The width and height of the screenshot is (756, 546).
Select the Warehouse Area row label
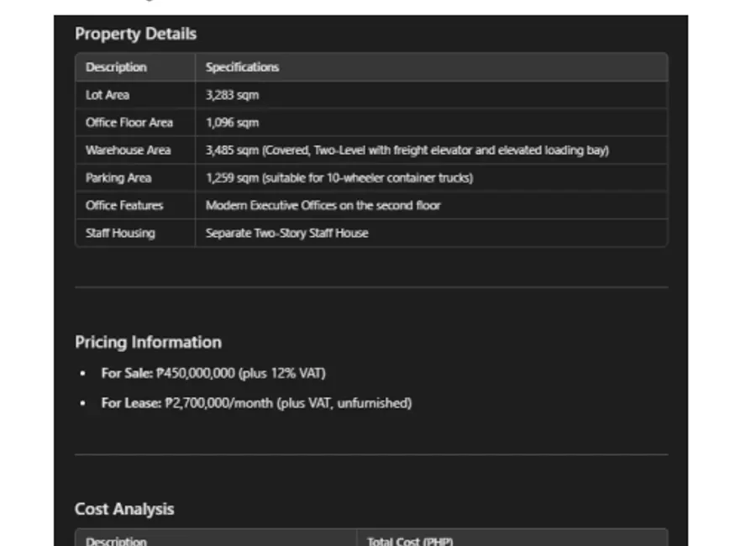point(129,150)
